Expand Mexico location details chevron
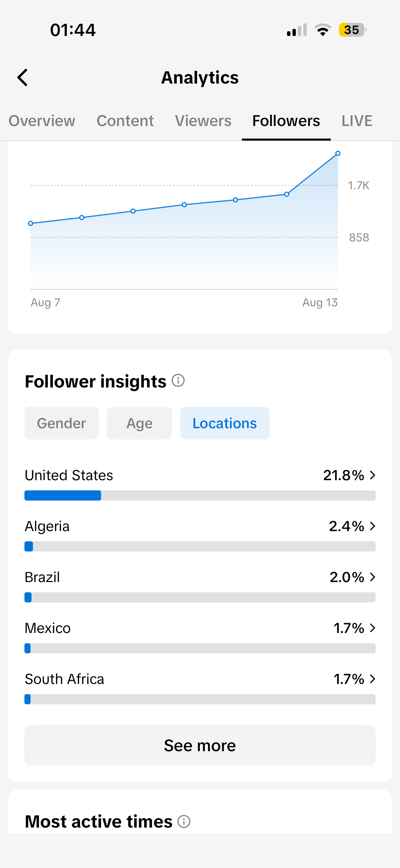The image size is (400, 868). [373, 628]
